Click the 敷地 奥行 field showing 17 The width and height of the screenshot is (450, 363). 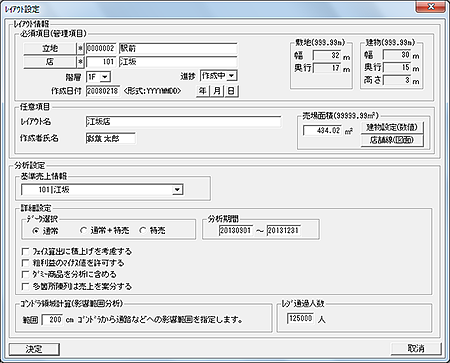[x=327, y=68]
